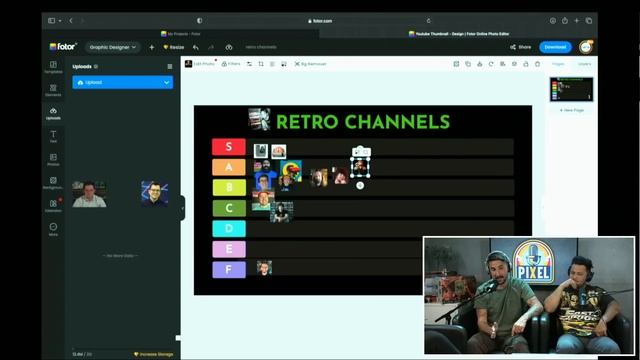The height and width of the screenshot is (360, 640).
Task: Click the Resize button
Action: [173, 47]
